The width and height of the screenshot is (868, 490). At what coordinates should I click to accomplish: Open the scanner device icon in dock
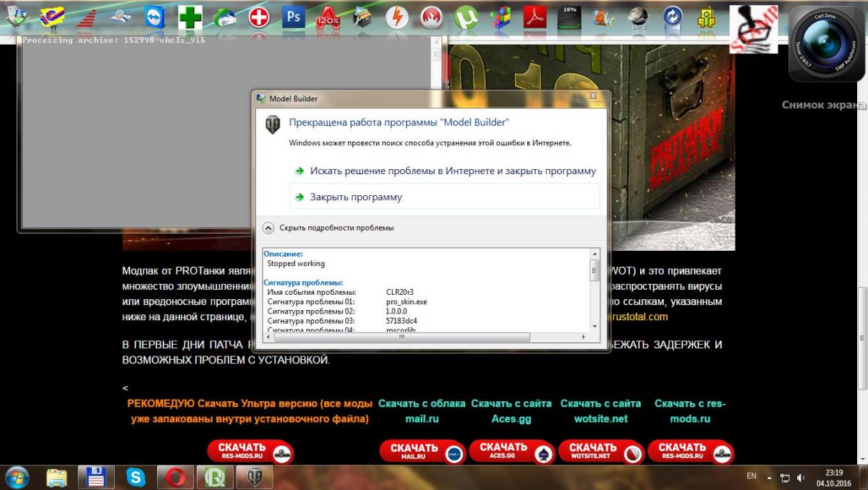pos(120,17)
